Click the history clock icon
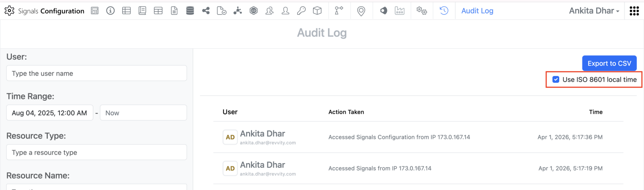The image size is (644, 190). 444,11
